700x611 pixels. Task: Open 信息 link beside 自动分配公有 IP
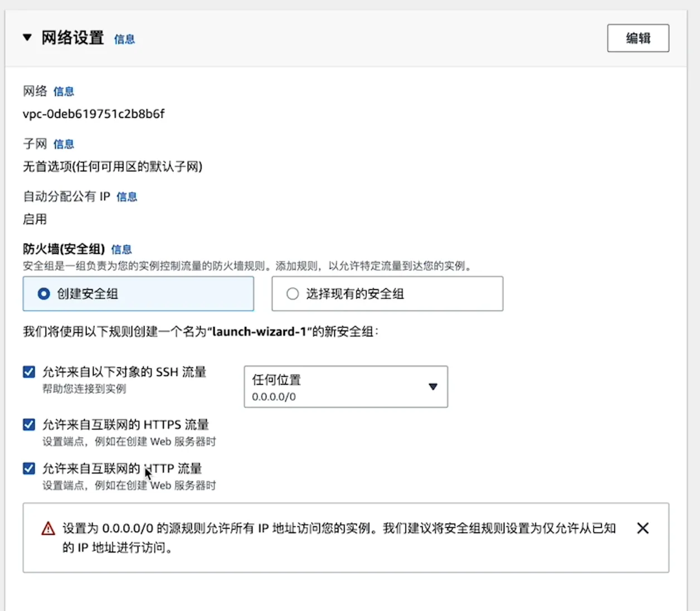point(127,197)
